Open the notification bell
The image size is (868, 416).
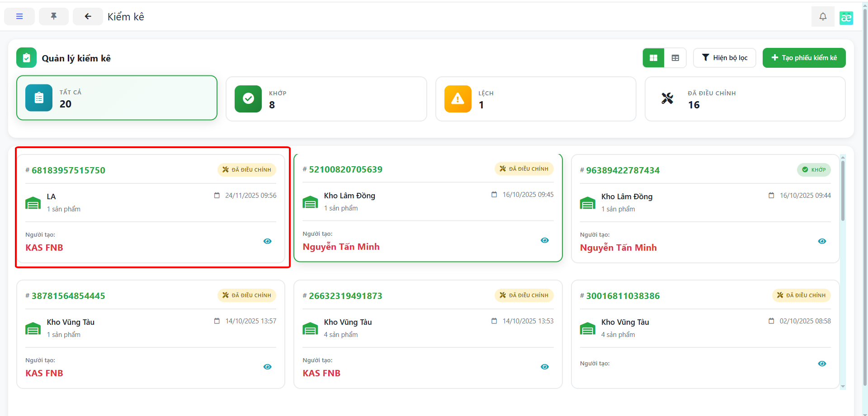click(823, 17)
